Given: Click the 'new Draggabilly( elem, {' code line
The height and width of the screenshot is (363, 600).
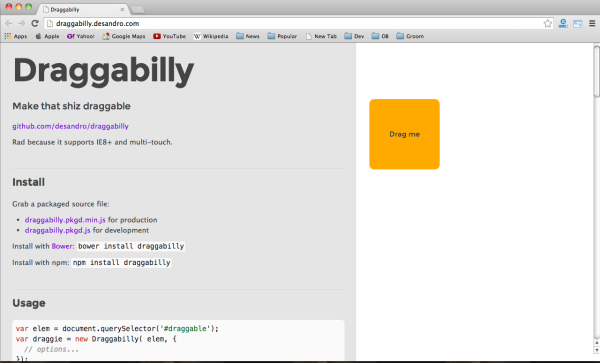Looking at the screenshot, I should point(96,339).
